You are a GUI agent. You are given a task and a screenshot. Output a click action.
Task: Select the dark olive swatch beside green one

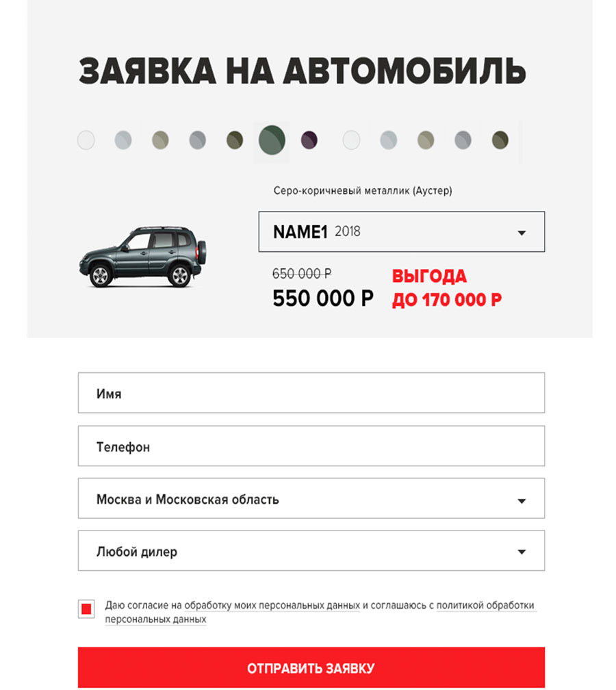click(235, 140)
